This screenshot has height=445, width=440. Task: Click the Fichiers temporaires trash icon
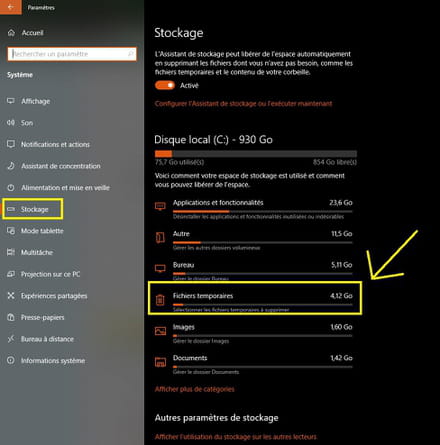(160, 300)
